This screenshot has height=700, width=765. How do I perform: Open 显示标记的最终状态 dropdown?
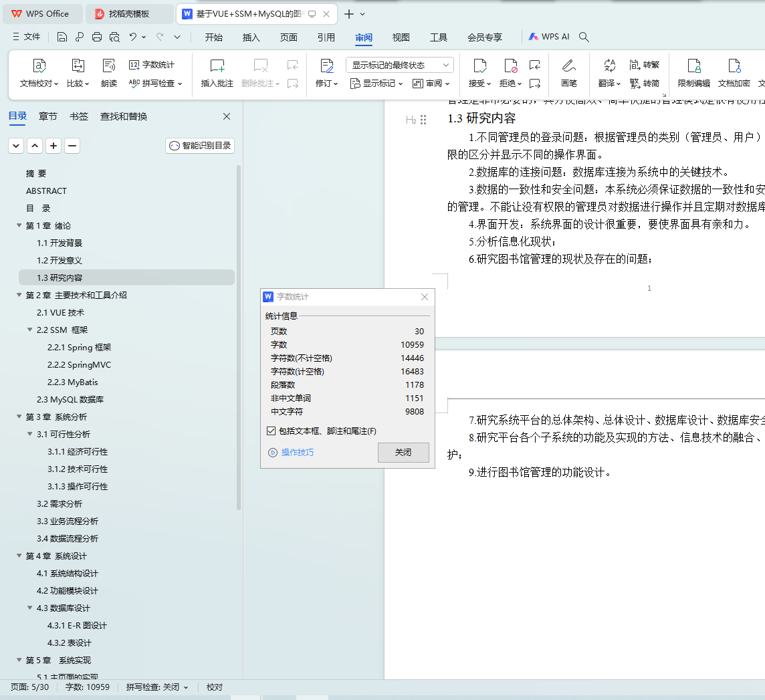pyautogui.click(x=400, y=65)
